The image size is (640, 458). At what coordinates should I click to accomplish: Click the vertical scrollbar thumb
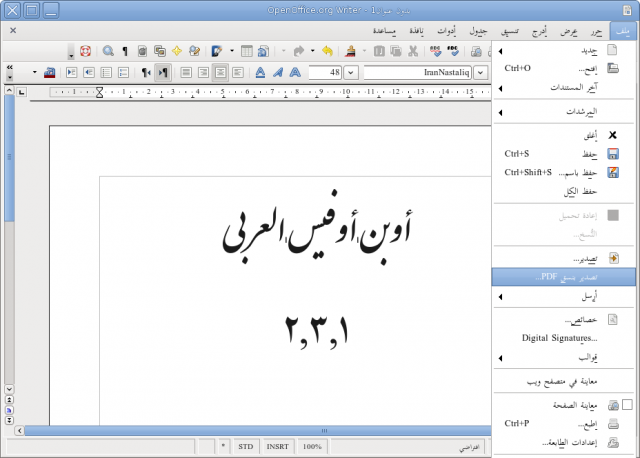(x=9, y=158)
